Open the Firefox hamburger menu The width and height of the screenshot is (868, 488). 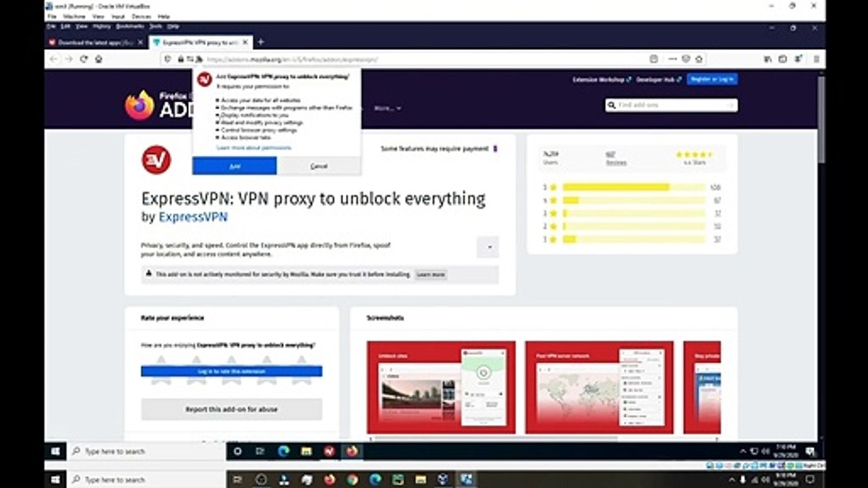816,59
